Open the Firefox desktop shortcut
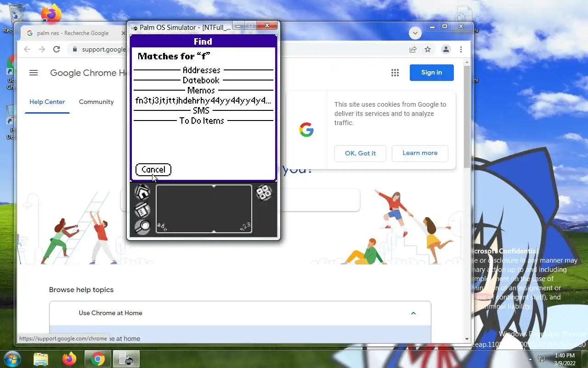588x368 pixels. point(51,13)
